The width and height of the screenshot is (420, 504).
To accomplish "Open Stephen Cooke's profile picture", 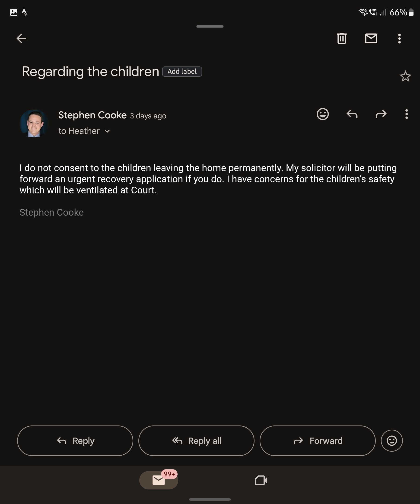I will (x=34, y=123).
